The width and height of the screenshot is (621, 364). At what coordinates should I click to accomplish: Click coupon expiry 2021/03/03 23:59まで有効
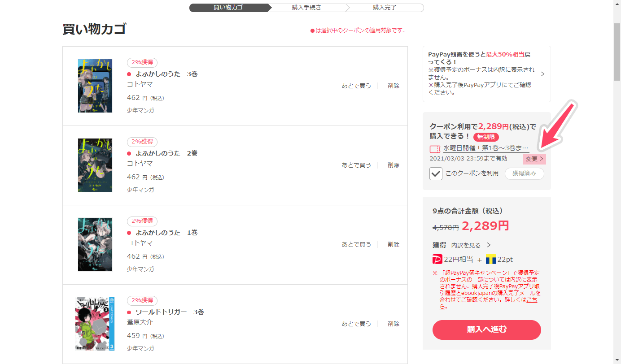(x=468, y=158)
